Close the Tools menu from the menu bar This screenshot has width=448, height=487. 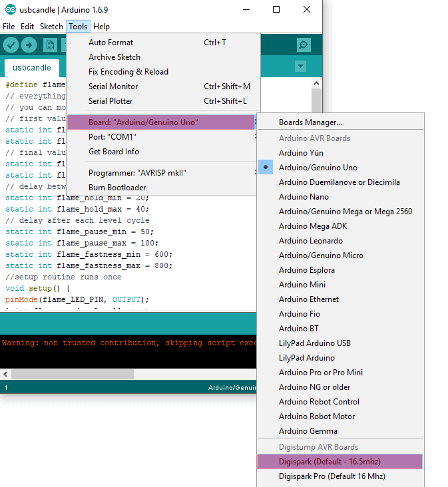click(78, 27)
